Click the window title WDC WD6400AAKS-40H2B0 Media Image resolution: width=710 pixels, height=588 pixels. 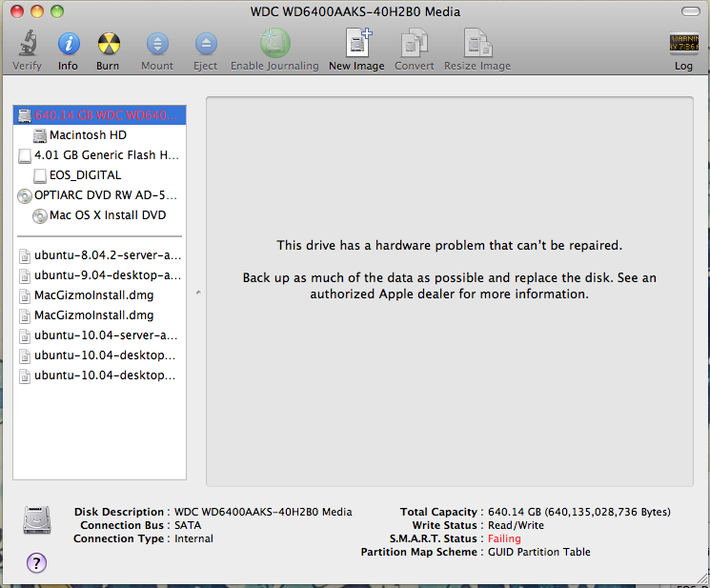355,11
